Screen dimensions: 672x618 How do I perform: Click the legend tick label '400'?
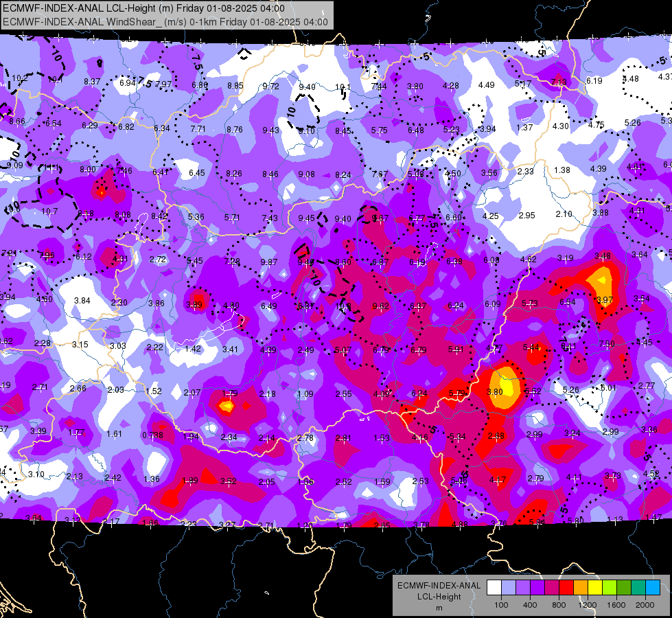[x=530, y=605]
